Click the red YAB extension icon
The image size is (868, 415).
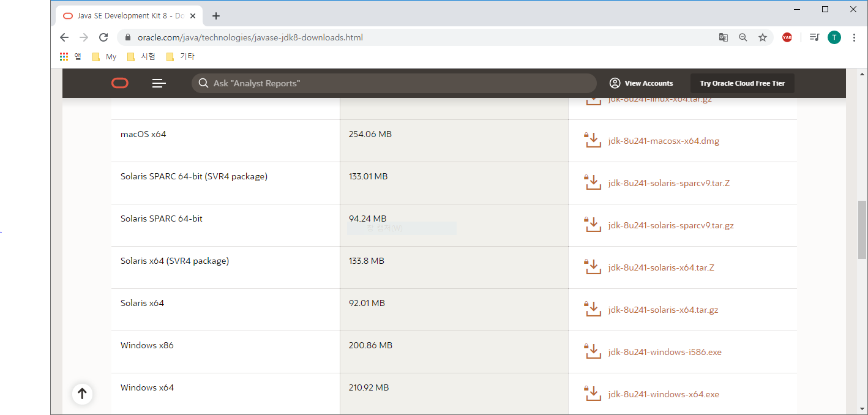787,37
